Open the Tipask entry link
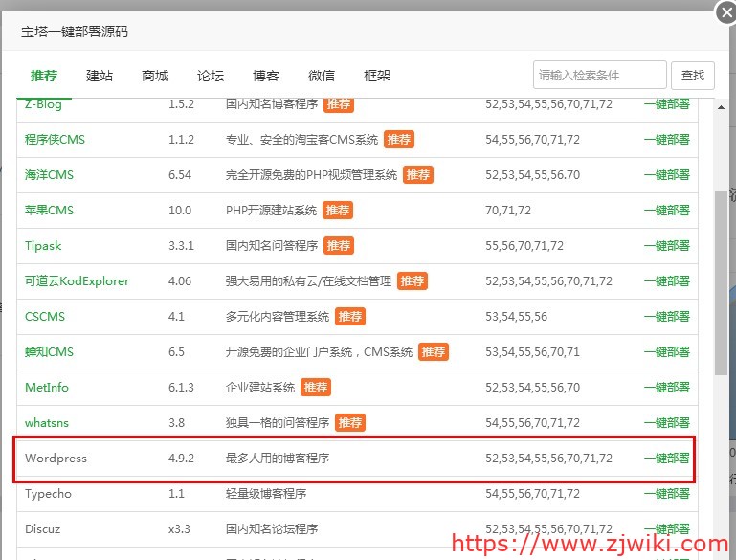The image size is (736, 560). tap(43, 246)
